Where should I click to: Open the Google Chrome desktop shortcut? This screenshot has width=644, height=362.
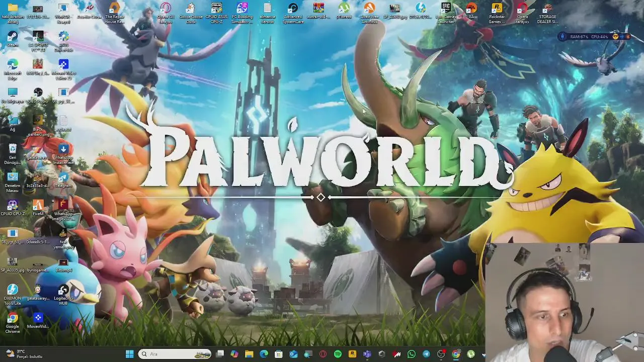pos(13,323)
